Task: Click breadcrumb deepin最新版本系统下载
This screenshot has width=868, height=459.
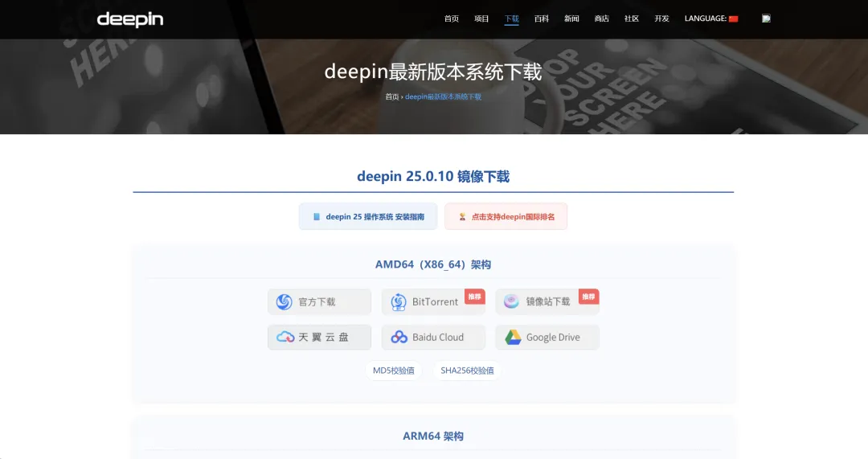Action: pos(443,96)
